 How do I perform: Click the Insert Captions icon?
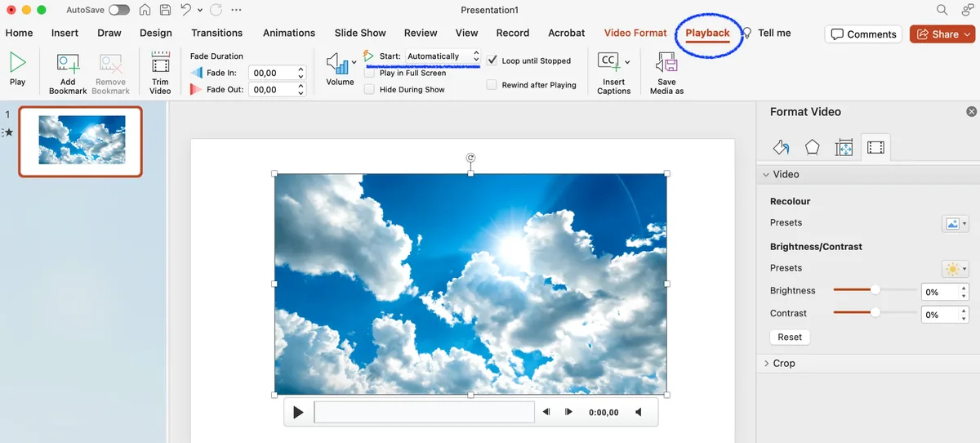[609, 63]
